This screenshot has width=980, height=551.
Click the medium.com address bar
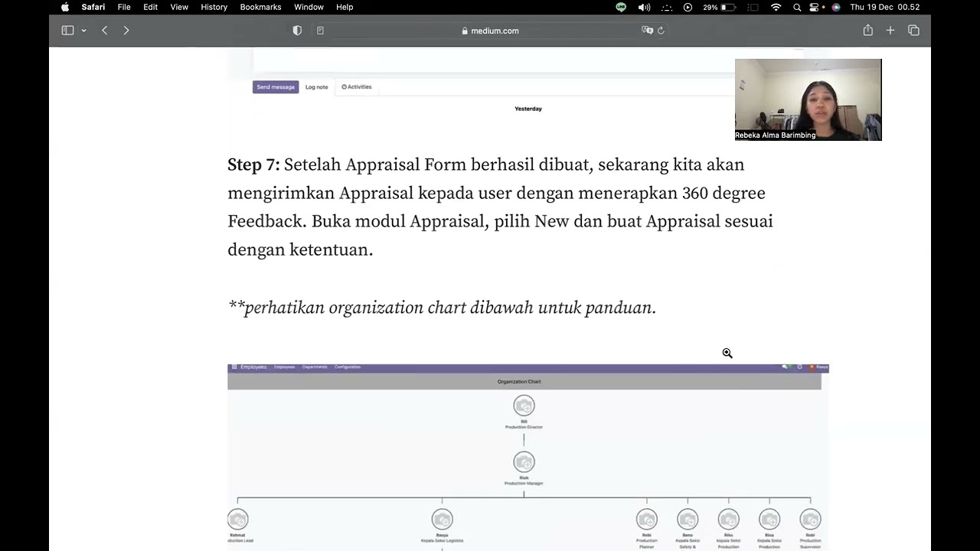click(490, 31)
